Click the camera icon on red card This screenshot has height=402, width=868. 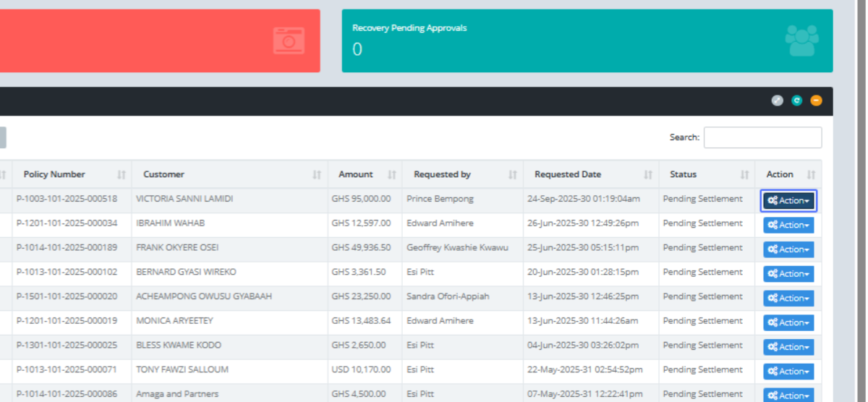[x=289, y=40]
